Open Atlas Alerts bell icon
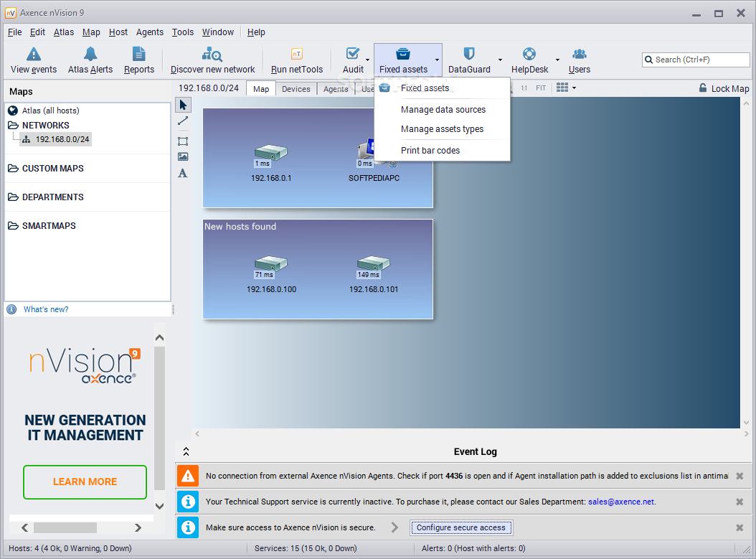 click(x=90, y=54)
